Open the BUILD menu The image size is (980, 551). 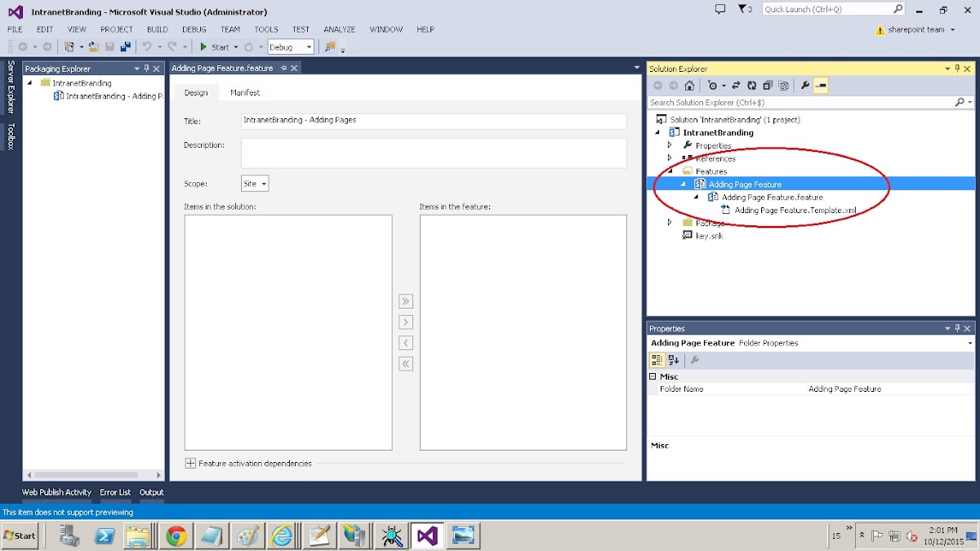(x=158, y=29)
